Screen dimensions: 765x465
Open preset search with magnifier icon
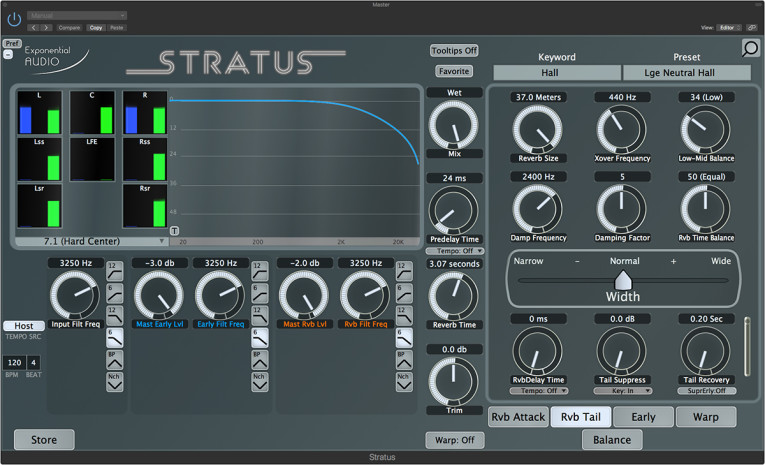[x=750, y=48]
